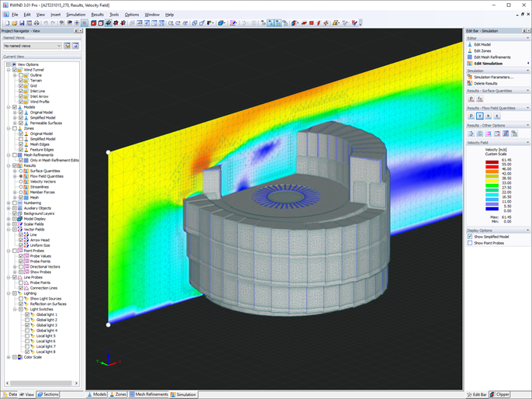Click the Edit Mesh Refinements square icon

point(470,57)
